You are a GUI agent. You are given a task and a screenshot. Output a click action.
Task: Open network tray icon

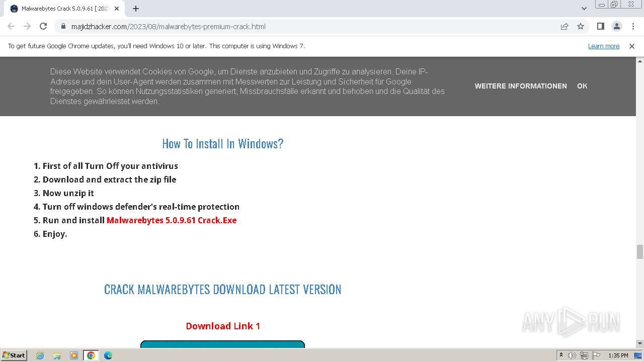[x=584, y=355]
